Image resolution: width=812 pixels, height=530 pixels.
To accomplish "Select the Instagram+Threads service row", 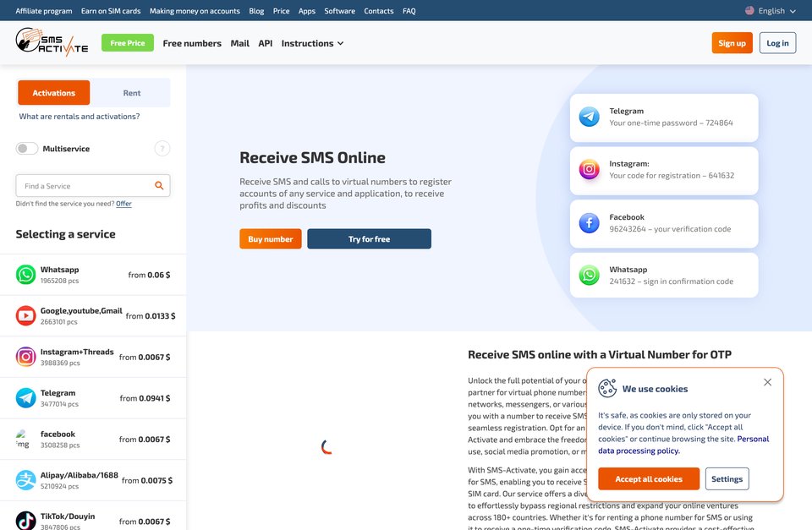I will click(93, 357).
